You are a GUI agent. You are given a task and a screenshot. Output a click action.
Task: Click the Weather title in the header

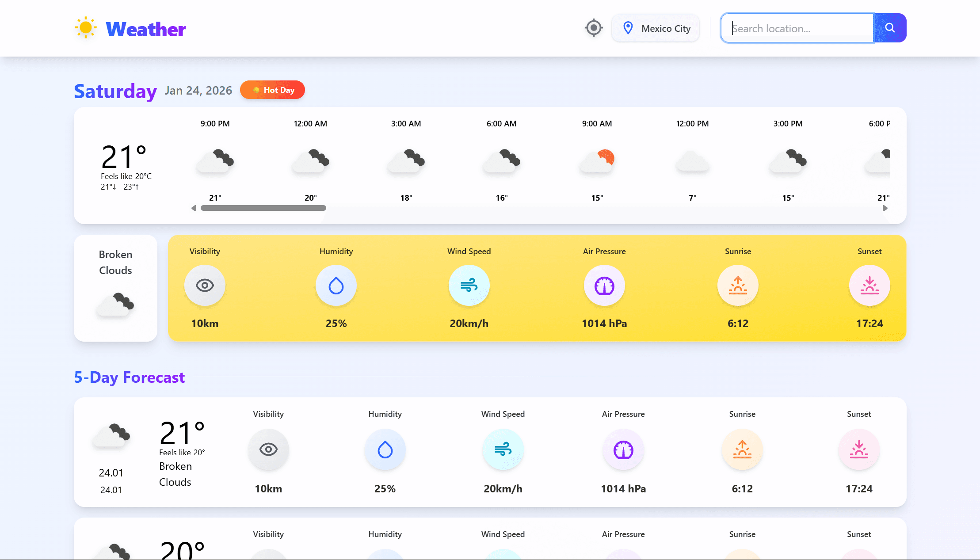coord(145,29)
